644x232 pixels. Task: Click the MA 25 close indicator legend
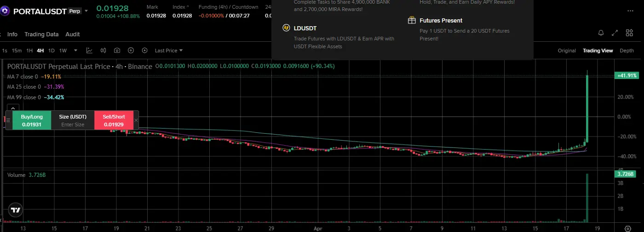point(35,87)
